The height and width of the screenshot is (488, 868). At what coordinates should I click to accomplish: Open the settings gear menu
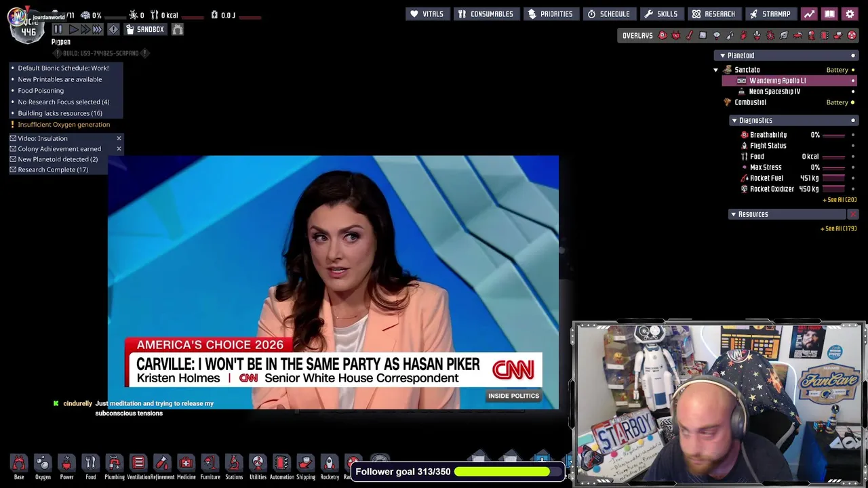(x=850, y=14)
